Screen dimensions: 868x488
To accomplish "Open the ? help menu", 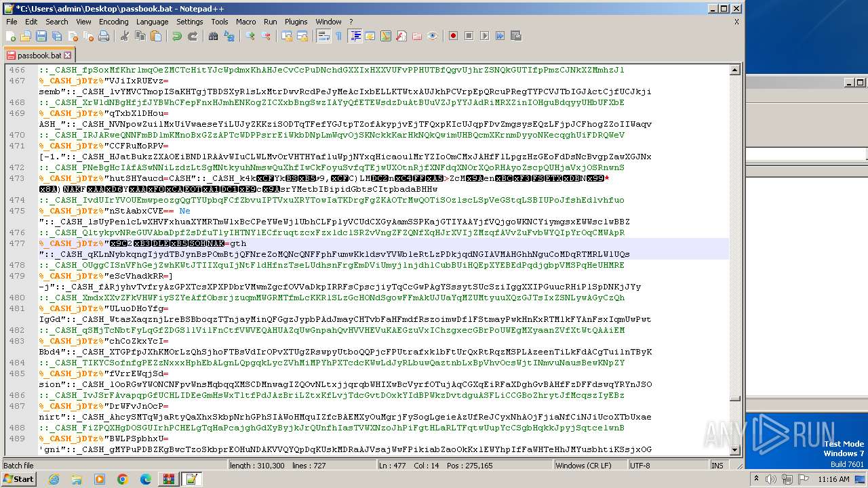I will click(351, 22).
